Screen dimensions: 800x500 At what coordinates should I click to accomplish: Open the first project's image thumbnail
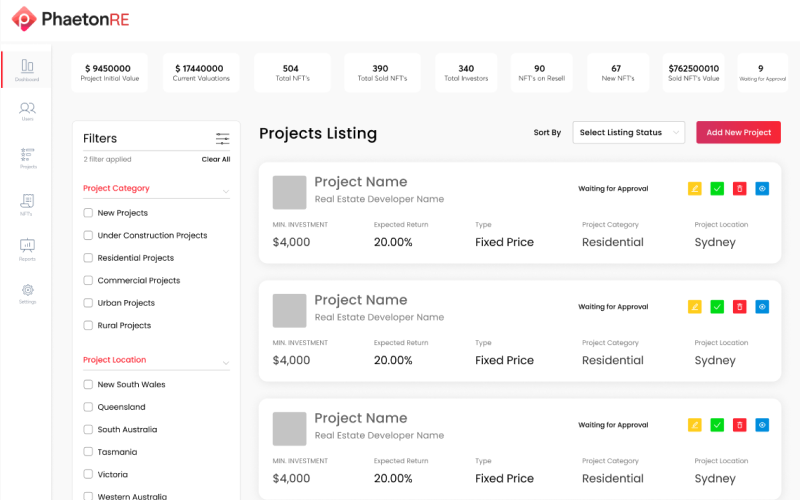click(289, 192)
